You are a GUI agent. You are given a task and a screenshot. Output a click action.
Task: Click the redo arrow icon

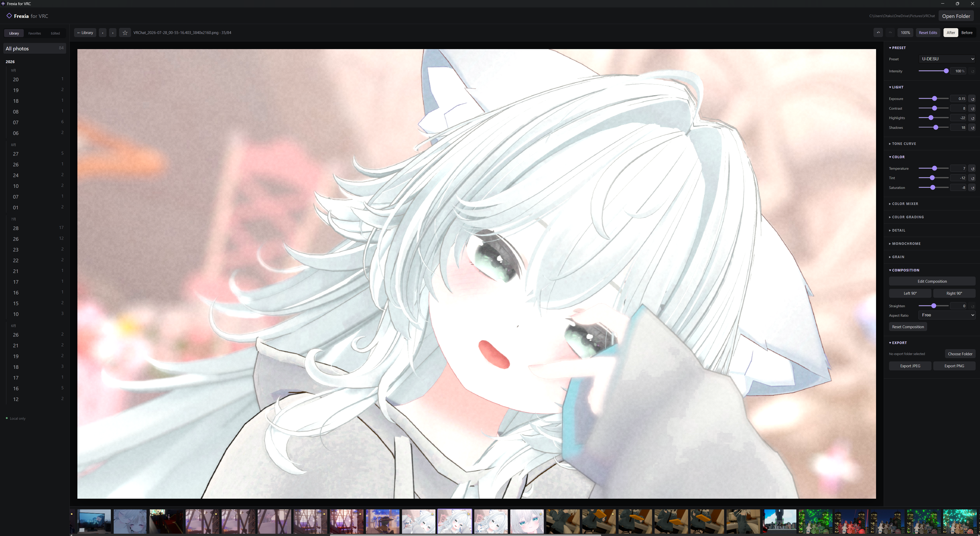(890, 33)
